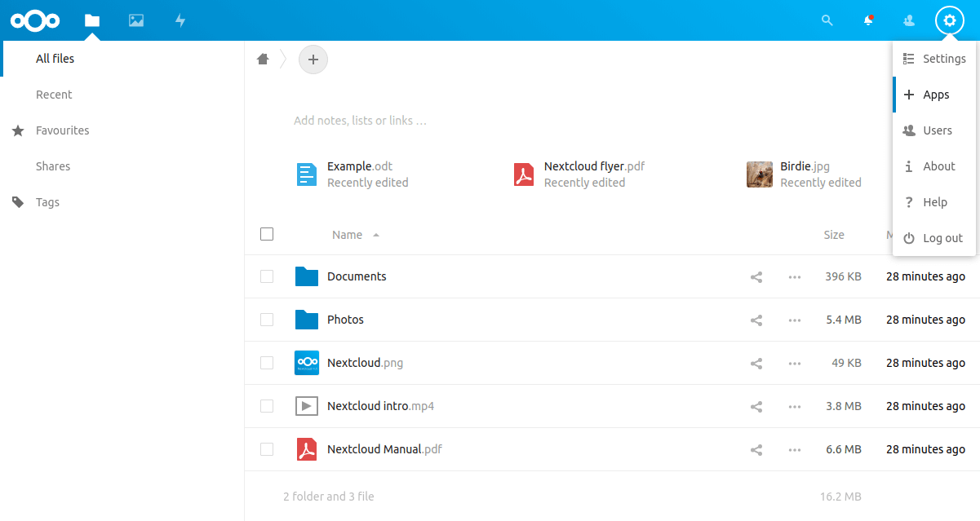Screen dimensions: 980x521
Task: Check the checkbox next to Photos folder
Action: pos(267,320)
